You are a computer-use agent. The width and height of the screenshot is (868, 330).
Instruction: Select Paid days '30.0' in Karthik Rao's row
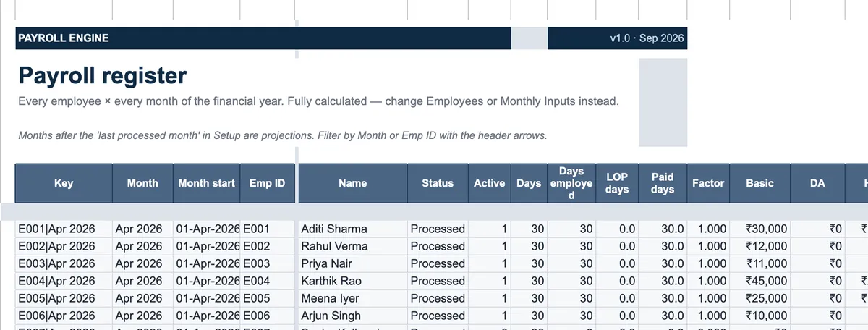point(663,281)
